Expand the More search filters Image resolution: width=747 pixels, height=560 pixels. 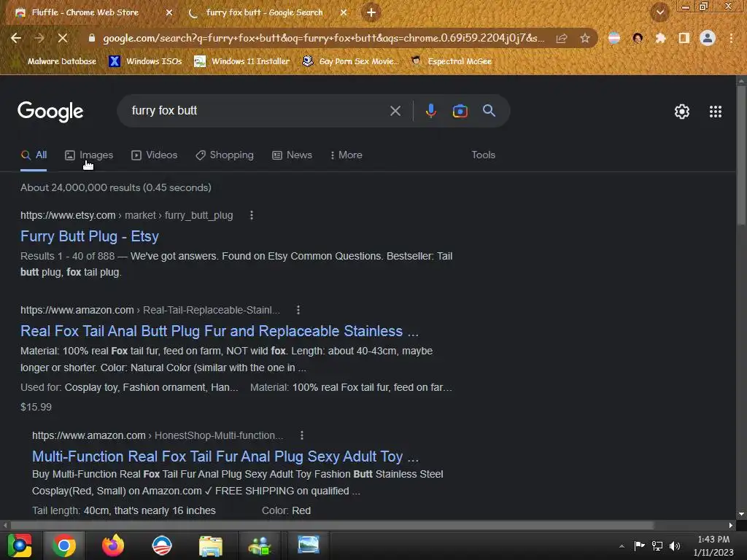[x=347, y=155]
